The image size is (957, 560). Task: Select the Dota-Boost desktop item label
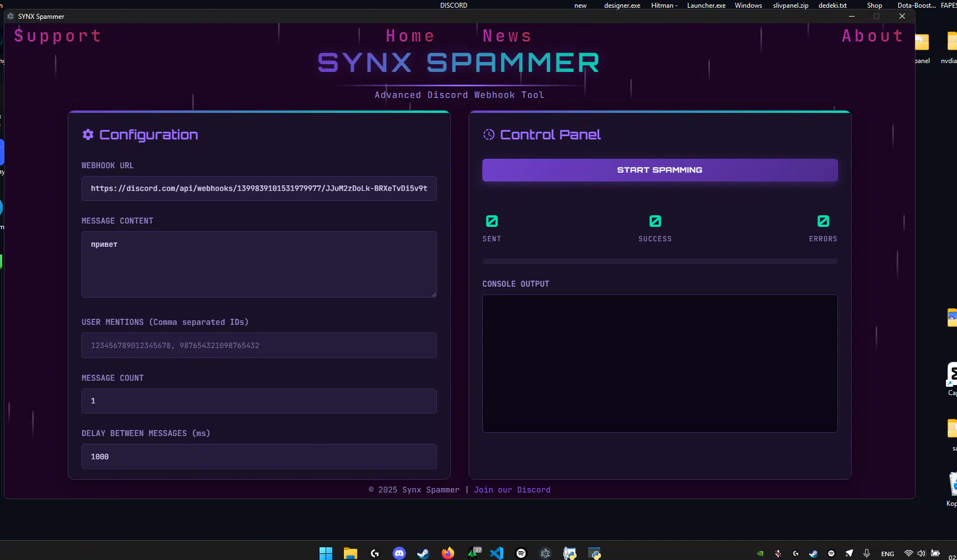[x=917, y=6]
